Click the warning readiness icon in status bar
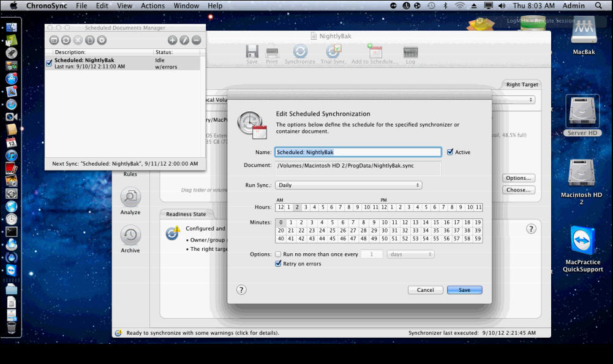Screen dimensions: 613x364 pyautogui.click(x=118, y=333)
